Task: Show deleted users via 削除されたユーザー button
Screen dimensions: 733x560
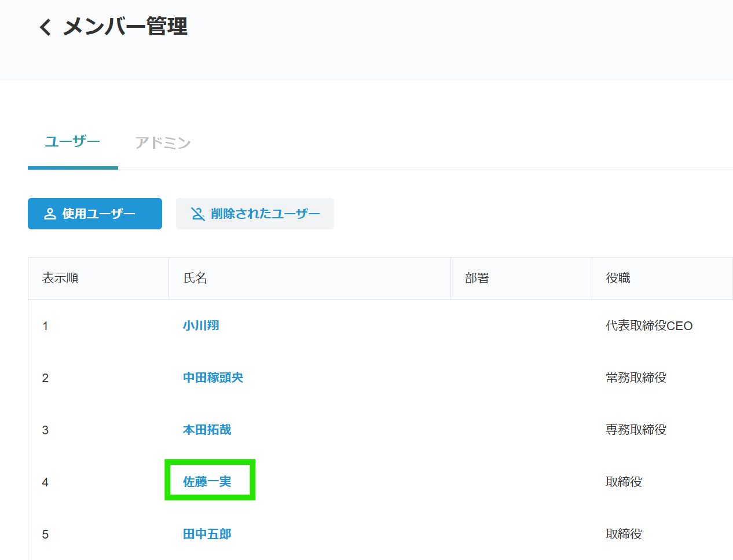Action: [x=255, y=213]
